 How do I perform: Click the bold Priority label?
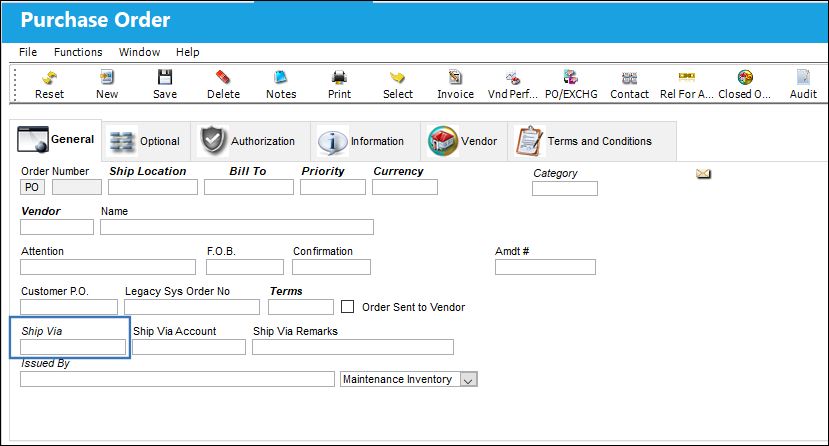click(323, 171)
